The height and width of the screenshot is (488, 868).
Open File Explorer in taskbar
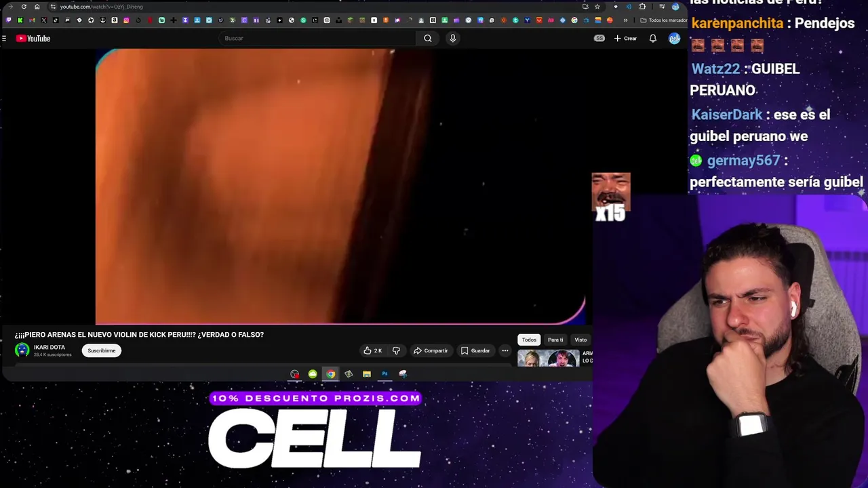coord(367,374)
